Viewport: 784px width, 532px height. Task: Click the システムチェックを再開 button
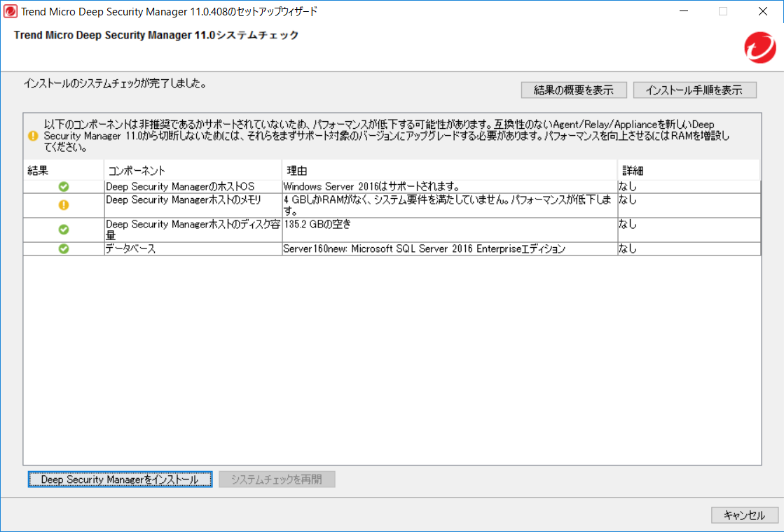coord(277,479)
